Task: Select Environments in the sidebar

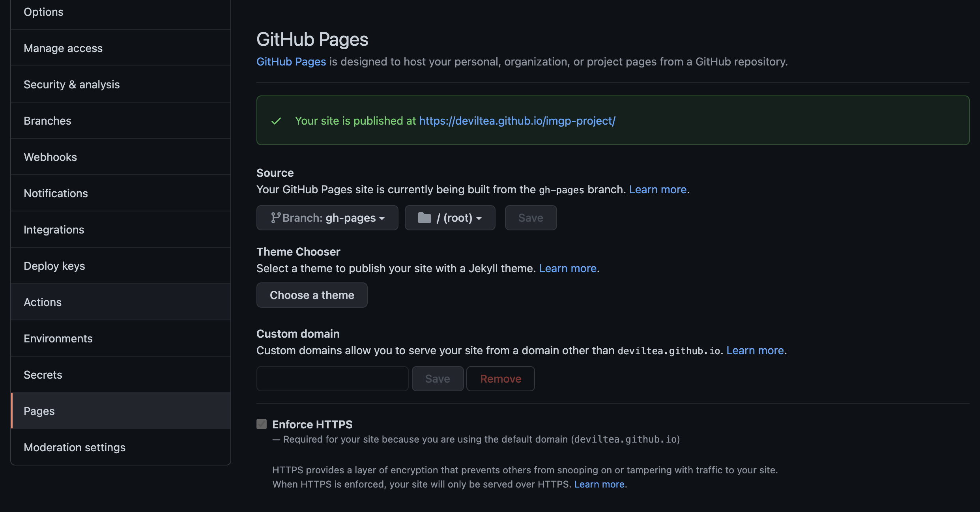Action: 121,338
